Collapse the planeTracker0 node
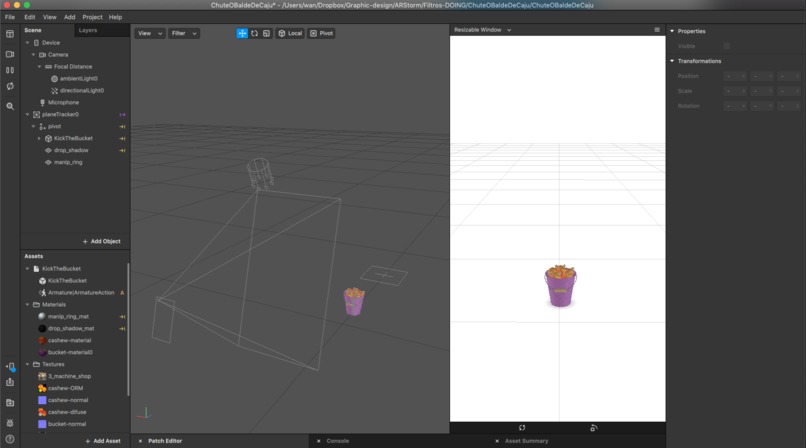806x448 pixels. 27,115
